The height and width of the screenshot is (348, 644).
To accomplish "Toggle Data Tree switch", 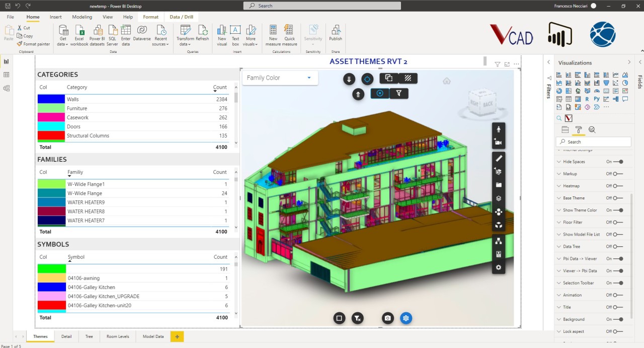I will pyautogui.click(x=618, y=246).
